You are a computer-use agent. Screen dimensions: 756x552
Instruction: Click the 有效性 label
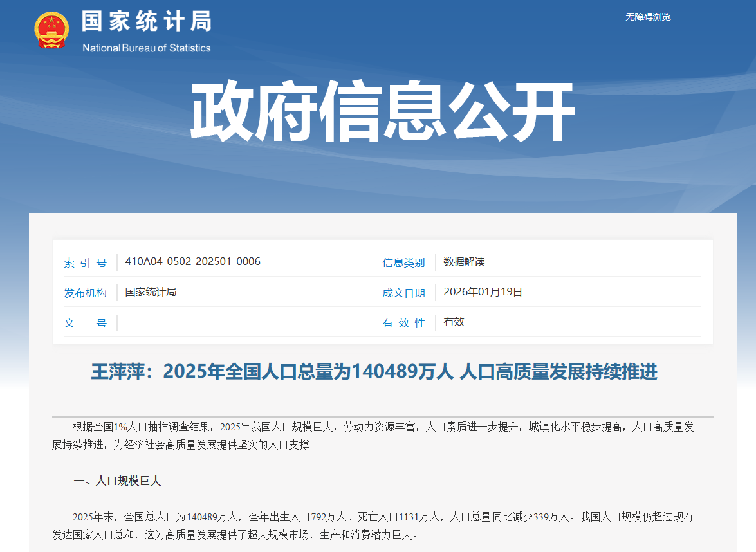pos(403,323)
